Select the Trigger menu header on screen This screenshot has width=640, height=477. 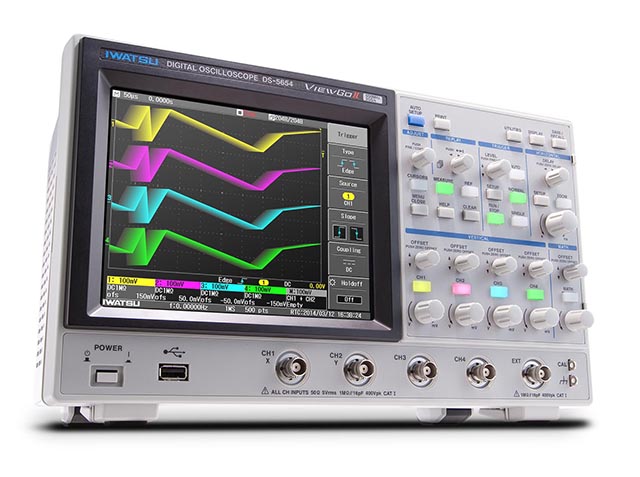pyautogui.click(x=347, y=135)
